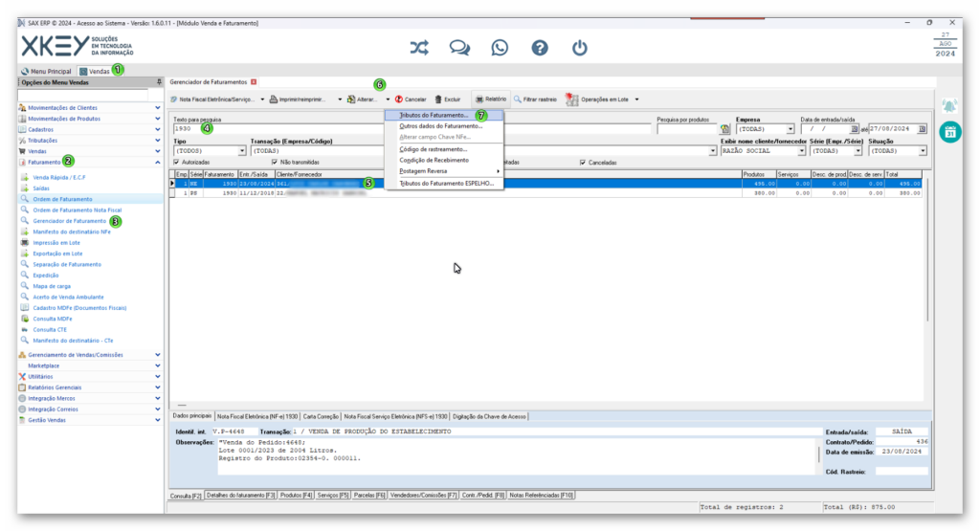Switch to Menu Principal tab
Image resolution: width=980 pixels, height=531 pixels.
[46, 71]
